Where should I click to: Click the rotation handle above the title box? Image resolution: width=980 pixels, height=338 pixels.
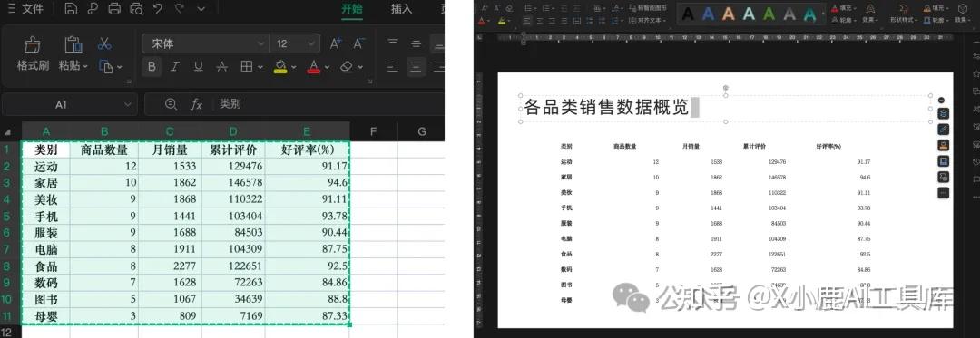(725, 88)
